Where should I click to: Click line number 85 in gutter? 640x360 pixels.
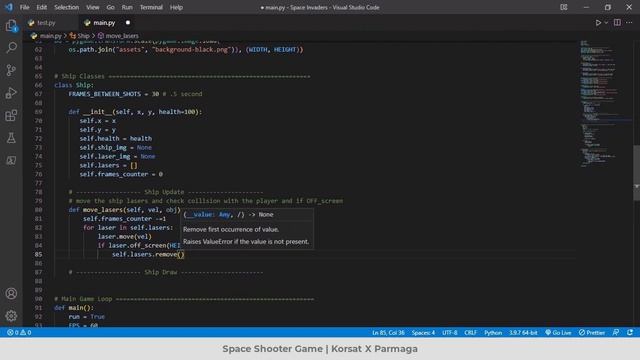[38, 254]
